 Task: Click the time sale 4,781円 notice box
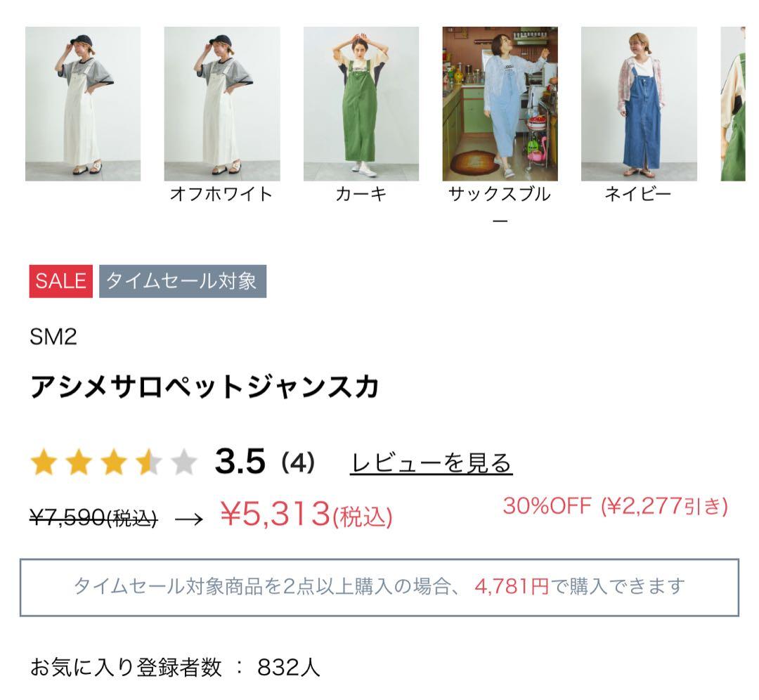pyautogui.click(x=379, y=588)
